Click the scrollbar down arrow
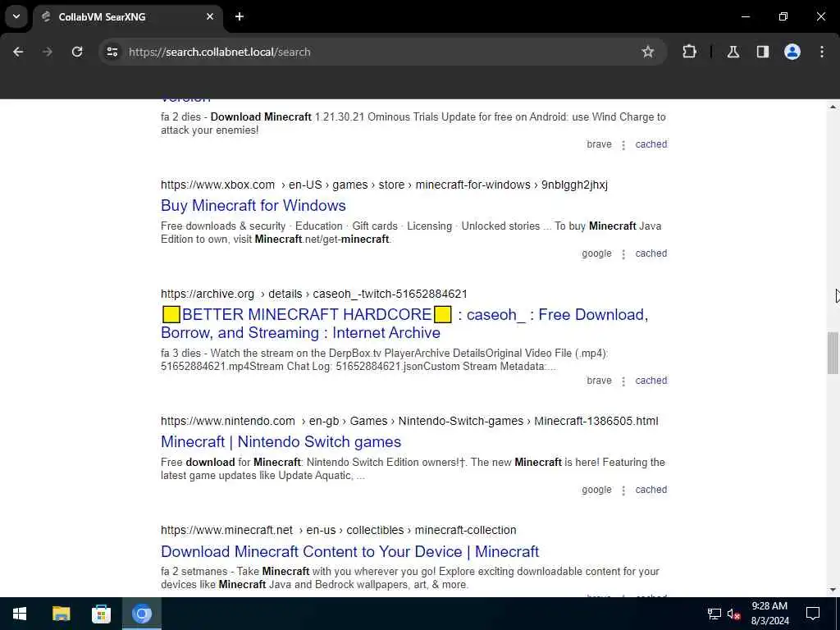 (833, 591)
